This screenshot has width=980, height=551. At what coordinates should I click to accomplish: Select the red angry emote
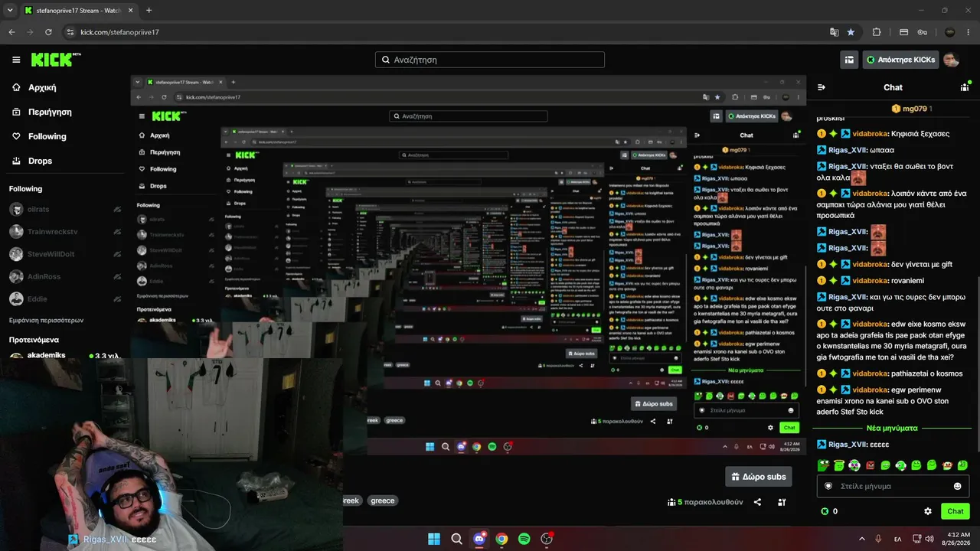(x=871, y=465)
